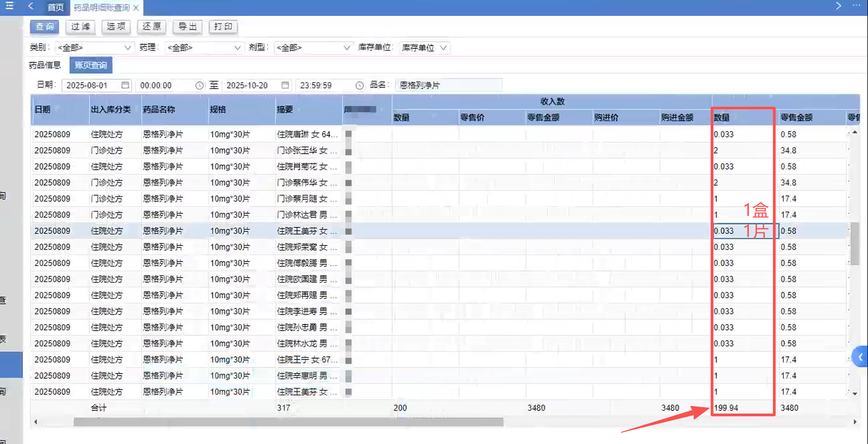Click the 品名 input field
Screen dimensions: 868x444
coord(448,85)
